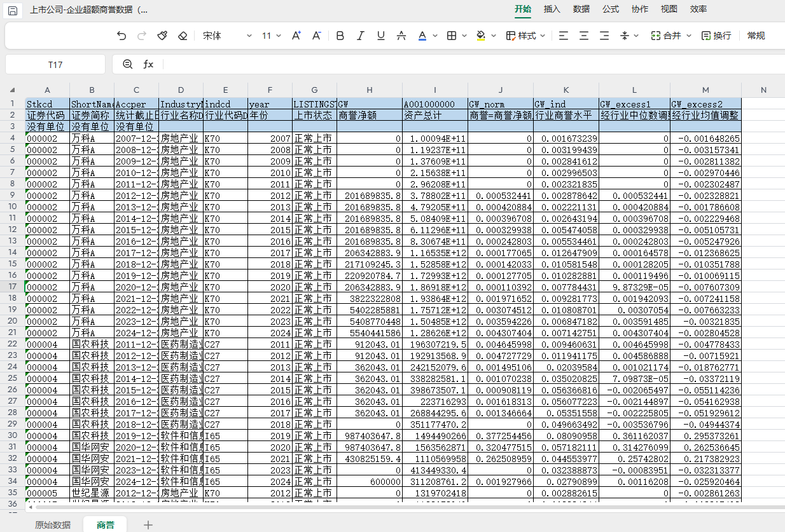The width and height of the screenshot is (785, 532).
Task: Click the clear formatting eraser icon
Action: coord(183,36)
